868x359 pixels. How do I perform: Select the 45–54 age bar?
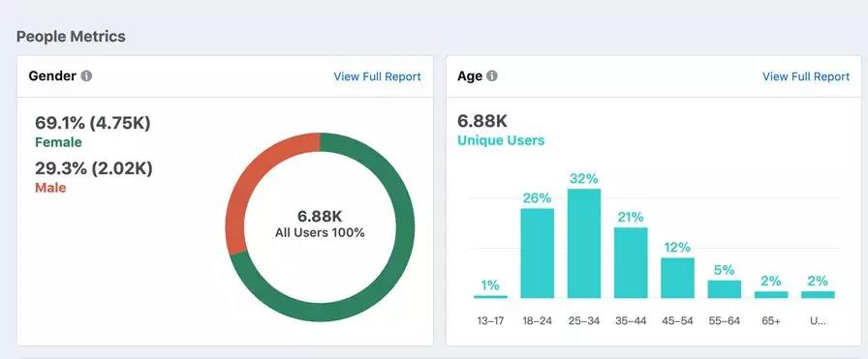coord(677,278)
